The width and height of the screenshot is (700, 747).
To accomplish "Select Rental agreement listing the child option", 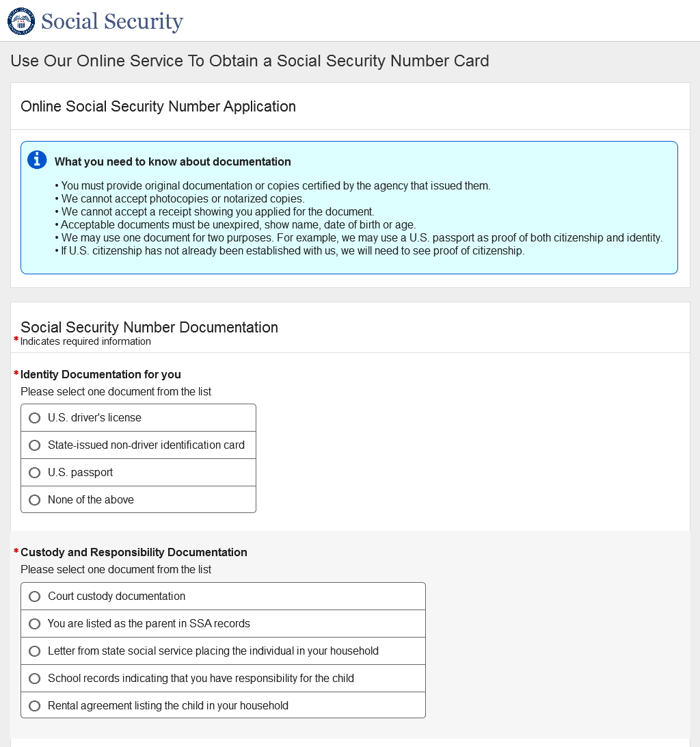I will (35, 706).
